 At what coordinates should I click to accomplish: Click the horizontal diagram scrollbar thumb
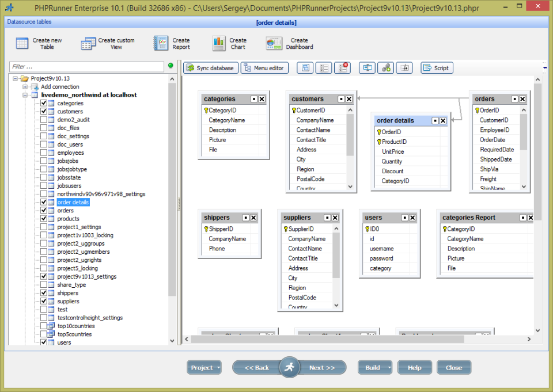tap(327, 339)
